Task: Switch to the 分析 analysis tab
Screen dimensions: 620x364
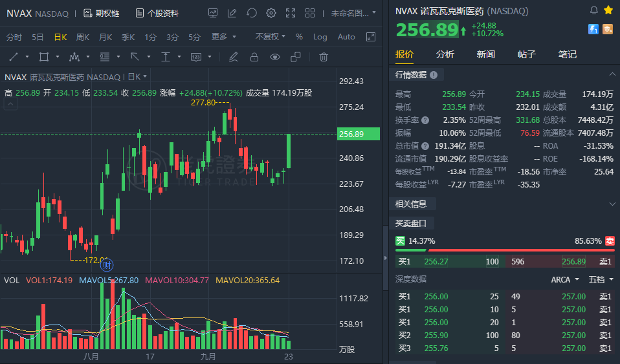Action: pos(445,54)
